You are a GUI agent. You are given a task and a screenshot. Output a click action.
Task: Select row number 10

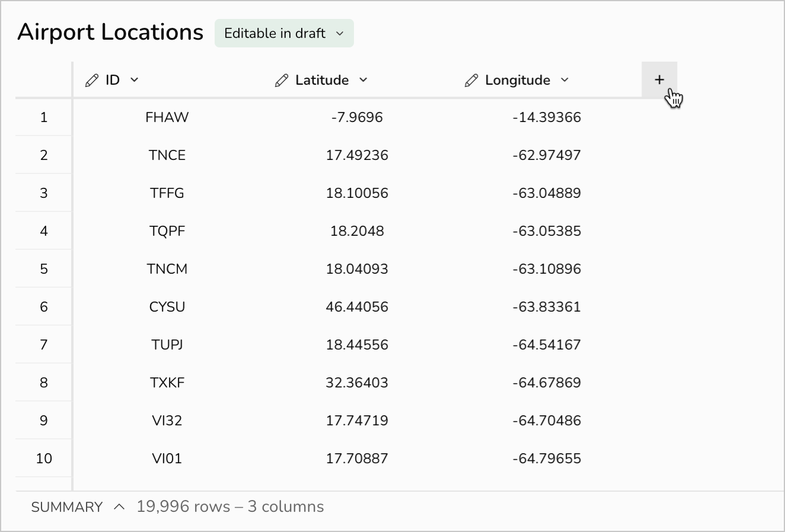[x=44, y=459]
